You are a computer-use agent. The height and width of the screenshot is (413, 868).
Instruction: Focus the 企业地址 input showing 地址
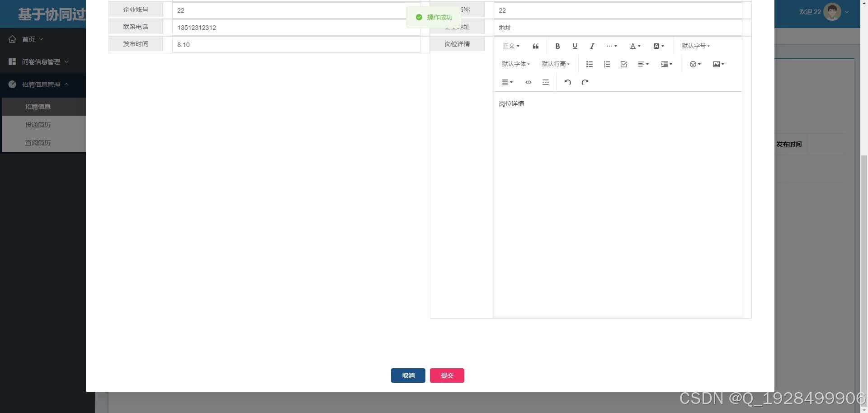pos(618,28)
